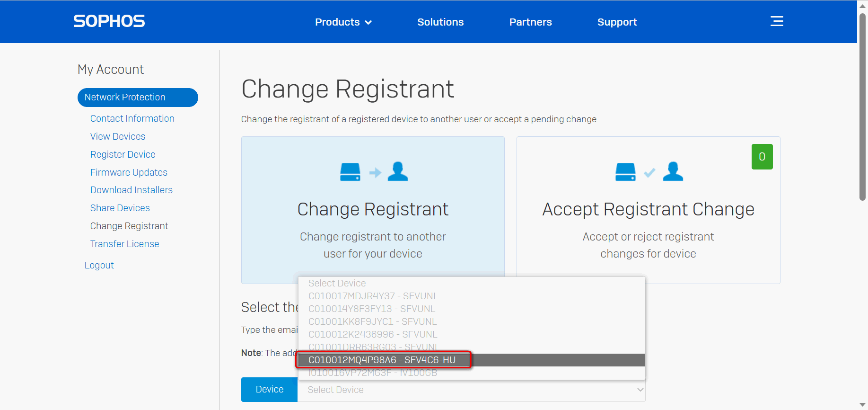Image resolution: width=868 pixels, height=410 pixels.
Task: Open the Support menu
Action: tap(617, 22)
